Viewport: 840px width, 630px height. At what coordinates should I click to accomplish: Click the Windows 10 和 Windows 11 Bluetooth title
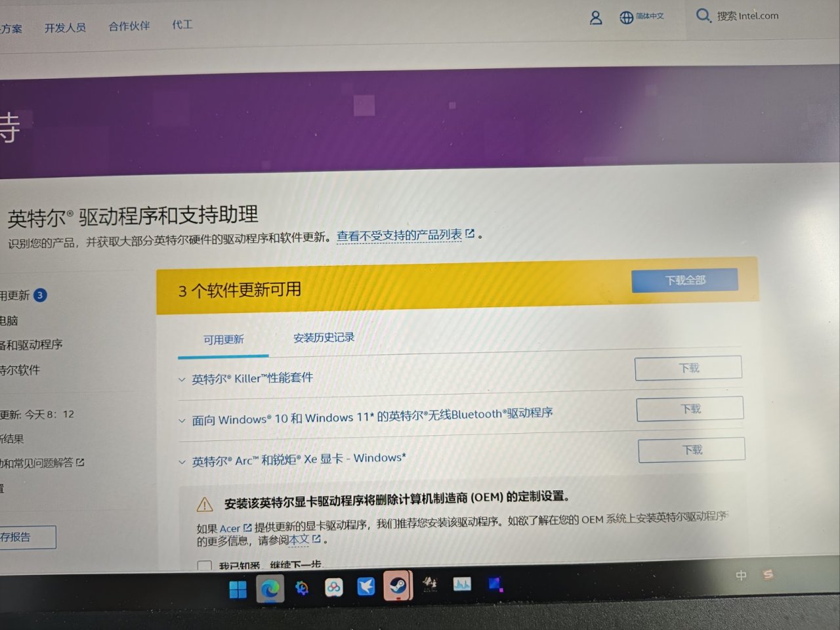point(372,416)
